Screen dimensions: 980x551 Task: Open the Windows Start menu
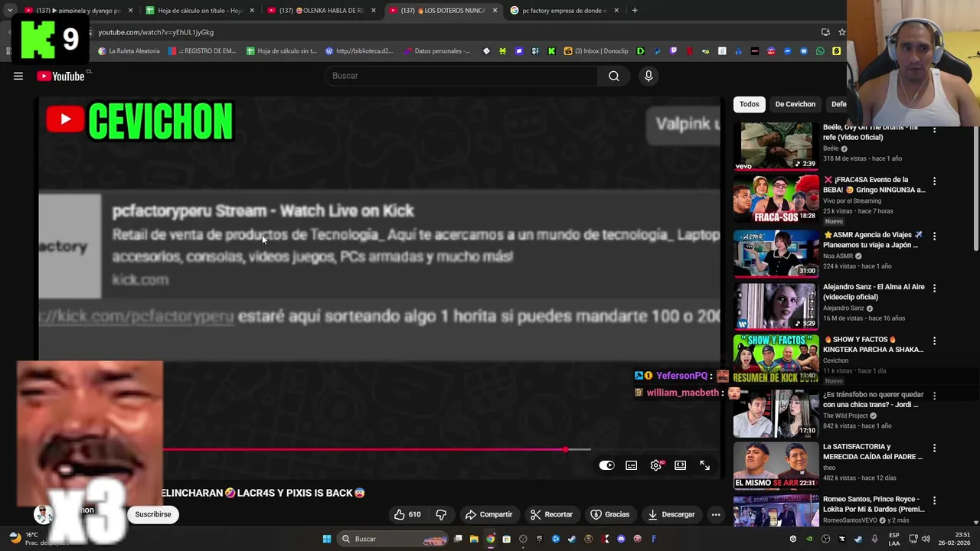pos(327,539)
